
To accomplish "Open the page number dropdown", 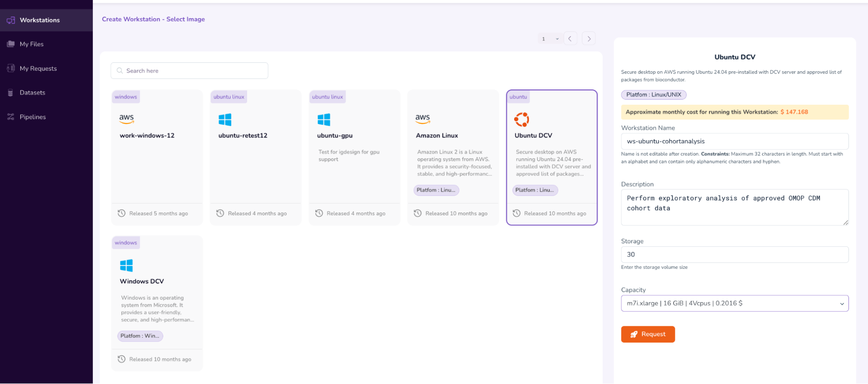I will tap(549, 39).
